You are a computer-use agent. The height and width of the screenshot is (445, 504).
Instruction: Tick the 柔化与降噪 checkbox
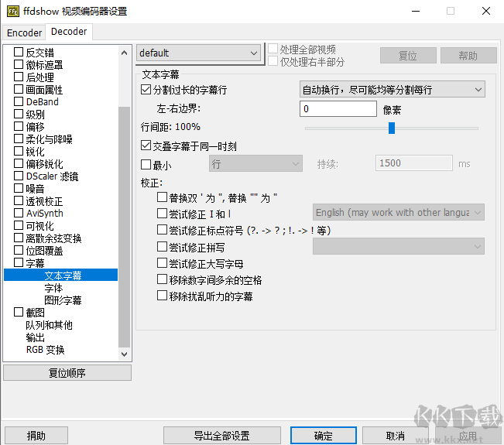pyautogui.click(x=19, y=139)
